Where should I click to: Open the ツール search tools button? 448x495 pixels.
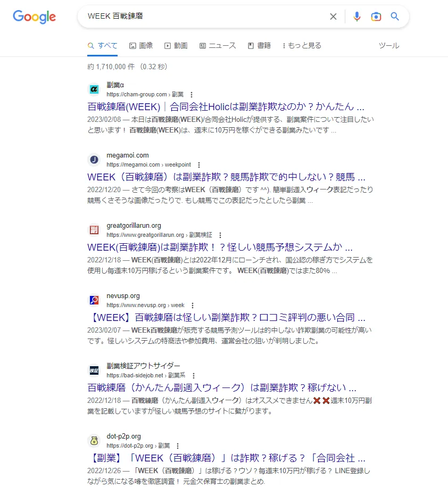pyautogui.click(x=388, y=46)
